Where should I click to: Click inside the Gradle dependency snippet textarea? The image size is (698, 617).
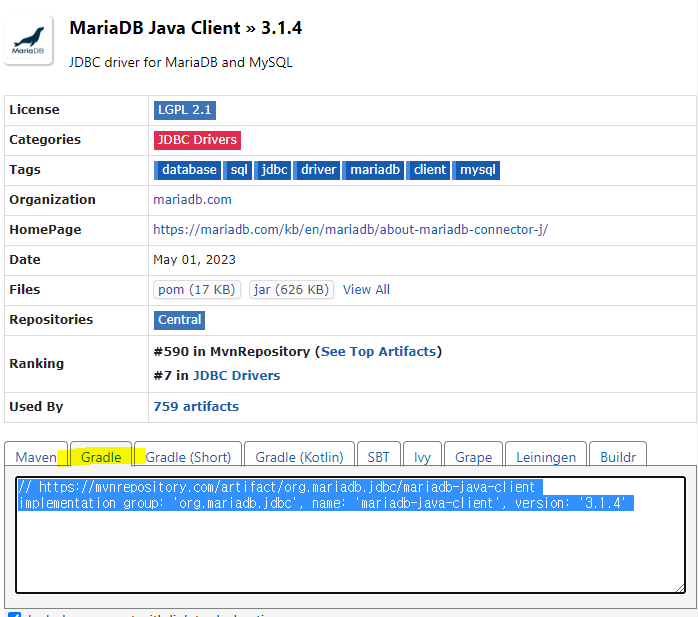point(350,535)
